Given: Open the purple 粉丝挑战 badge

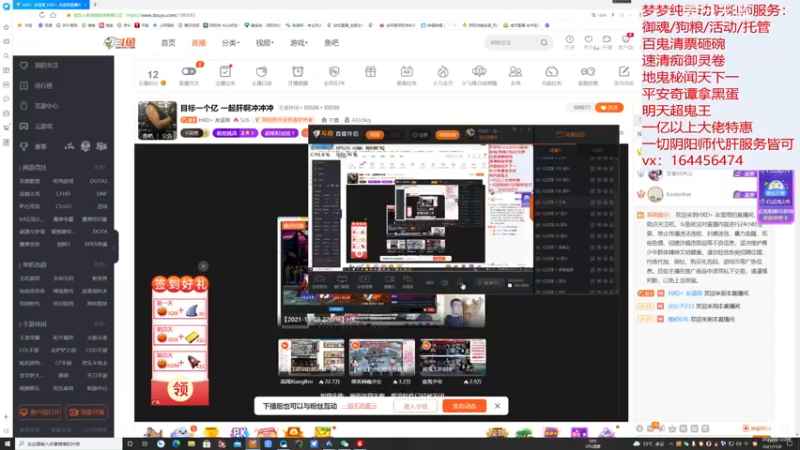Looking at the screenshot, I should tap(235, 133).
